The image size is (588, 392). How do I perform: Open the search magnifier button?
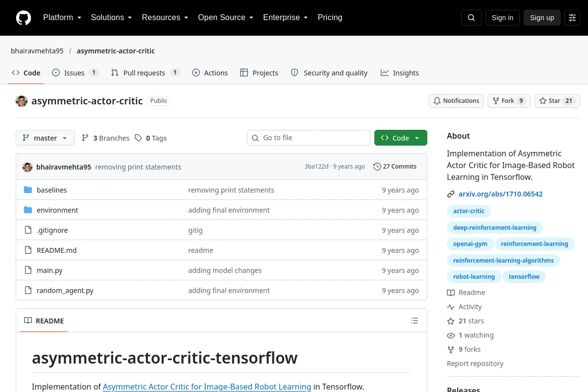[x=471, y=18]
